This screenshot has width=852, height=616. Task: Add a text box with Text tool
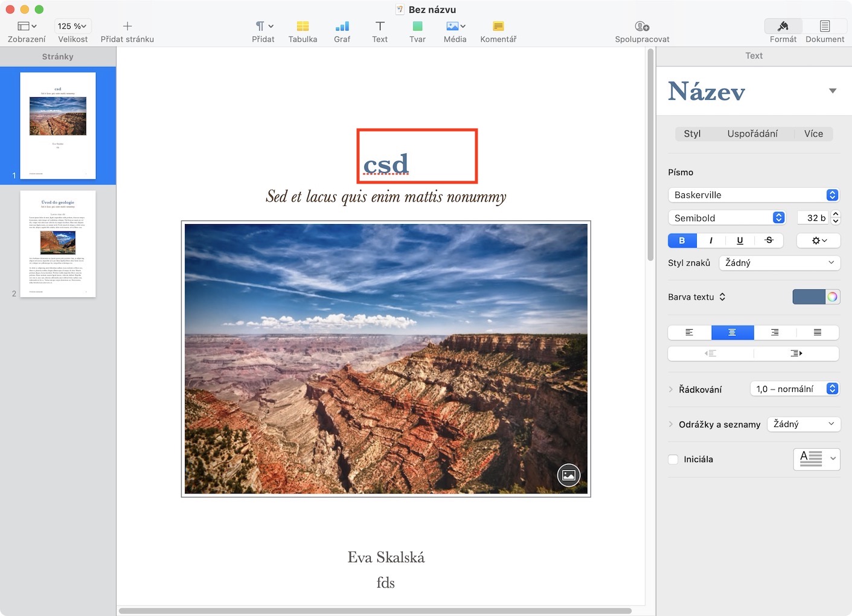[x=380, y=26]
